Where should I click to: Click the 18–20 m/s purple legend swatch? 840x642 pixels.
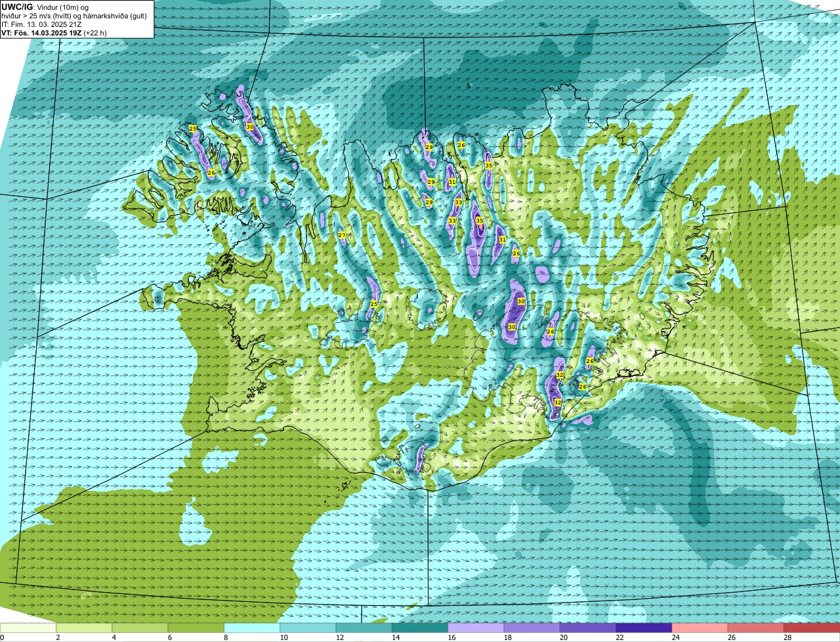point(532,628)
